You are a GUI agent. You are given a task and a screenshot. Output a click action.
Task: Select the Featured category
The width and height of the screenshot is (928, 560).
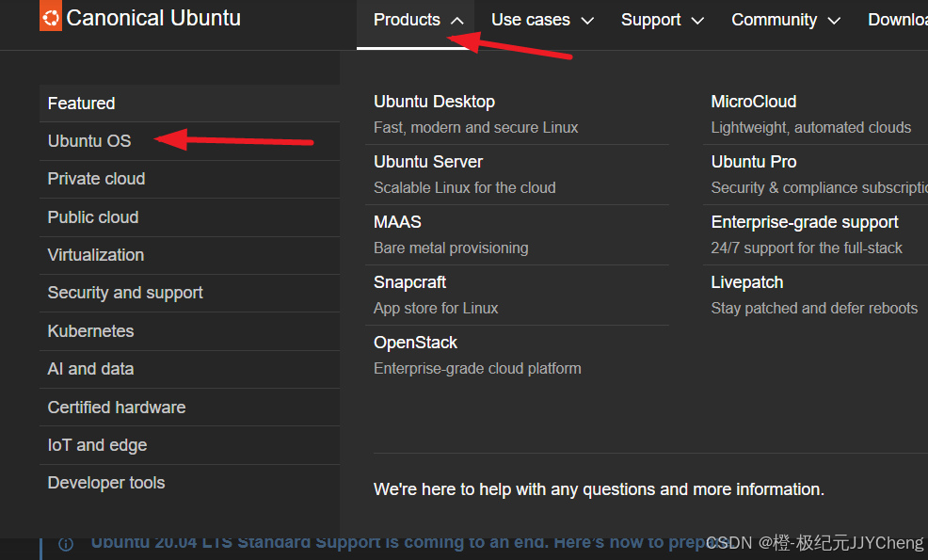(189, 103)
